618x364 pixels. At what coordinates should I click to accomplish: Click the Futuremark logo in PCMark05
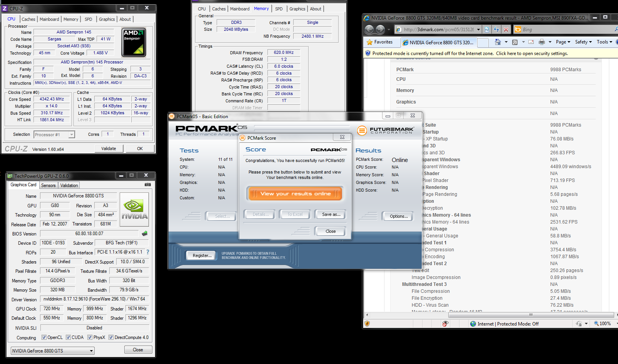click(386, 130)
